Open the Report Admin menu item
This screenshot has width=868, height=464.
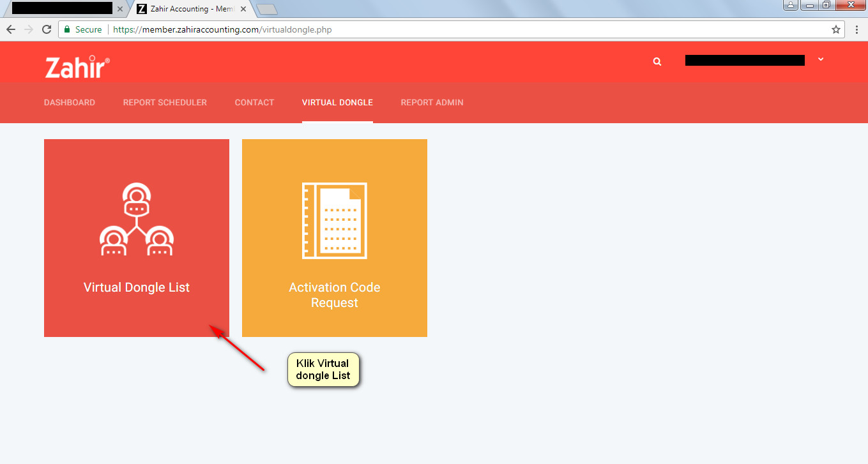pyautogui.click(x=432, y=102)
